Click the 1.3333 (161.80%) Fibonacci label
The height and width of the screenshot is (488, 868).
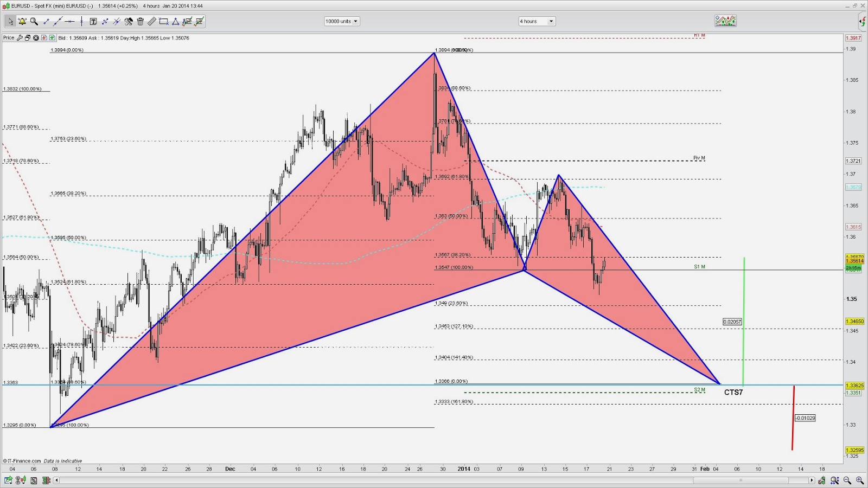pyautogui.click(x=454, y=402)
